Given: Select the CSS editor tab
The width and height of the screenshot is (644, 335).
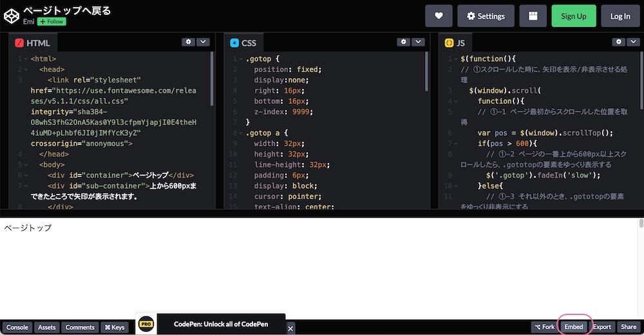Looking at the screenshot, I should click(243, 43).
